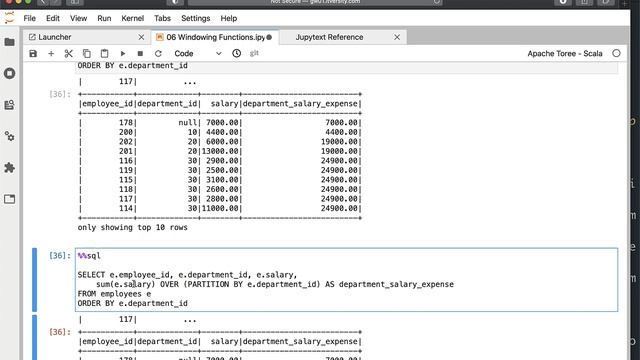Open the Edit menu
640x360 pixels.
[53, 18]
